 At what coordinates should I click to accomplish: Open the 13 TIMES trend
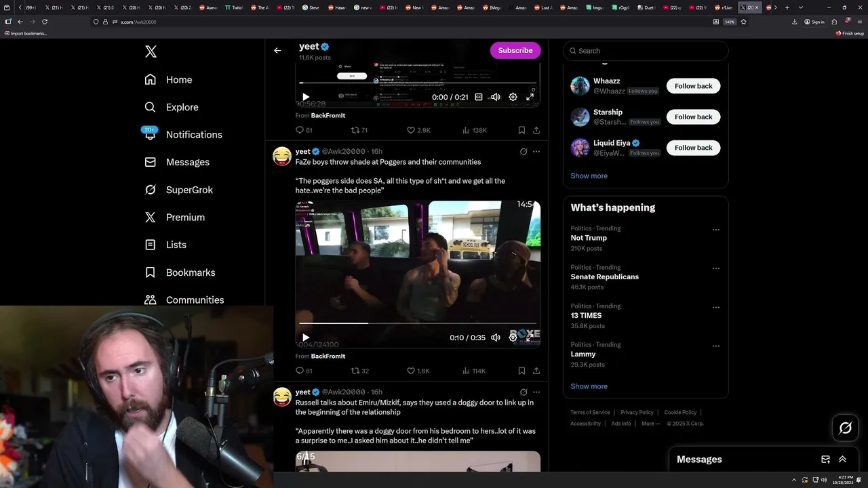click(x=586, y=315)
